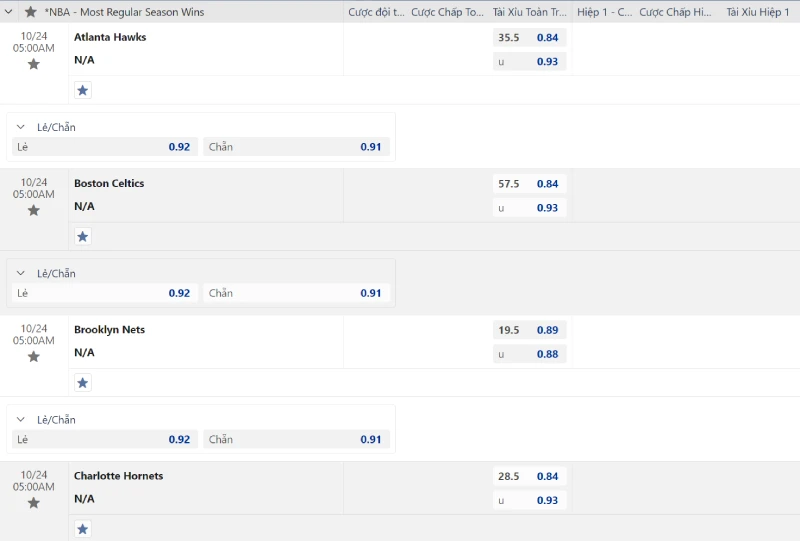Collapse Lẻ/Chẵn section below Brooklyn Nets
Image resolution: width=800 pixels, height=541 pixels.
tap(20, 420)
